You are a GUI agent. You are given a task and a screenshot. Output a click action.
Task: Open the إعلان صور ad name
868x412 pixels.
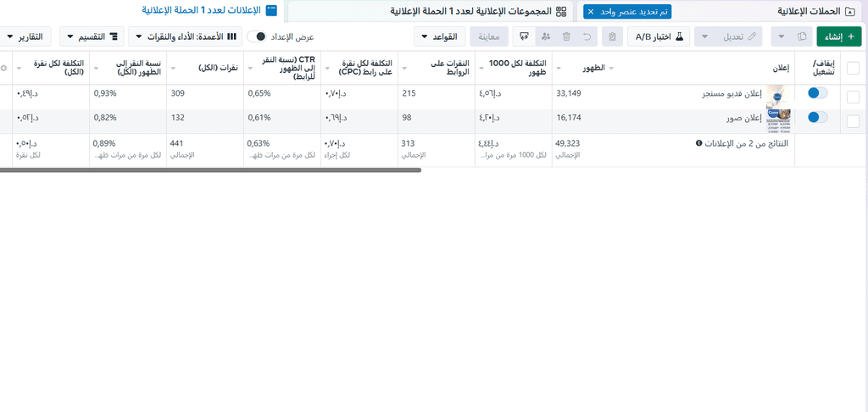[x=744, y=118]
